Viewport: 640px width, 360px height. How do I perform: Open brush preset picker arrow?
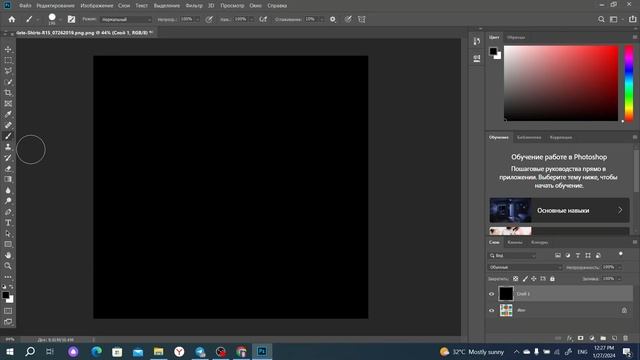point(60,20)
